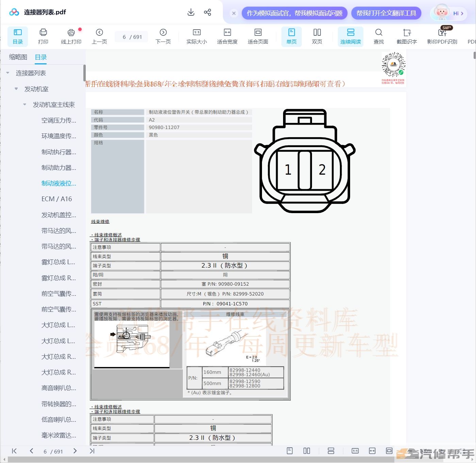Choose 适合宽度 fit width
The image size is (476, 463).
[x=227, y=37]
